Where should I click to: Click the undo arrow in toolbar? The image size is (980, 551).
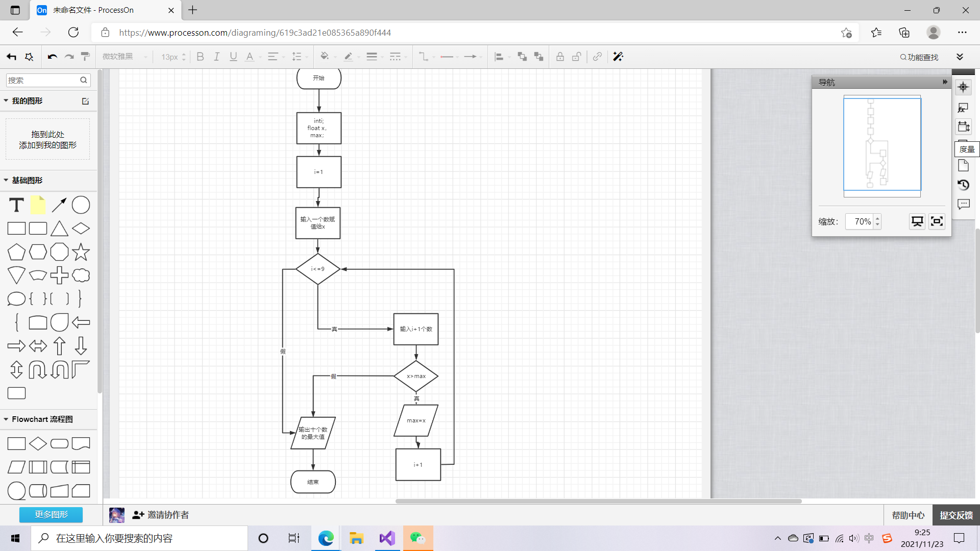(x=52, y=57)
